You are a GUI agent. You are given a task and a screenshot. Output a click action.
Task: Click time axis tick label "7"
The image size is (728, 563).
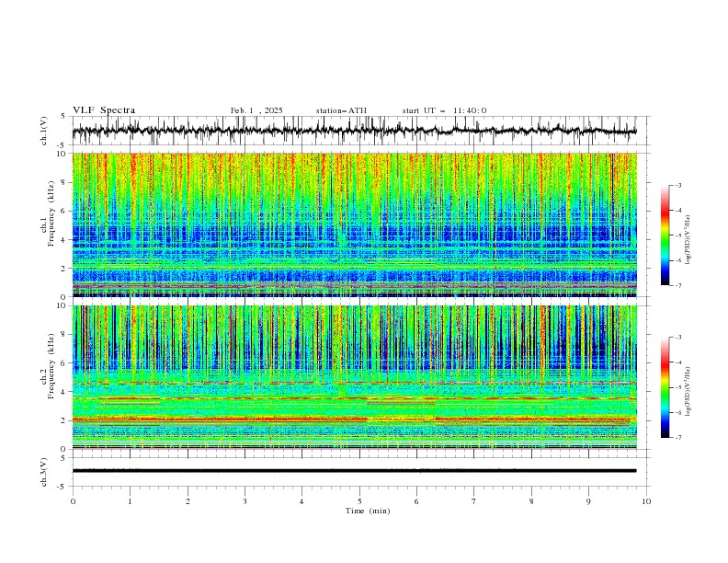click(x=474, y=501)
